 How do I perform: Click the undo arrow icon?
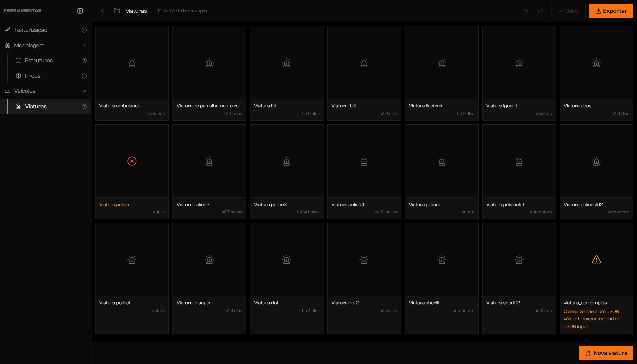click(526, 11)
